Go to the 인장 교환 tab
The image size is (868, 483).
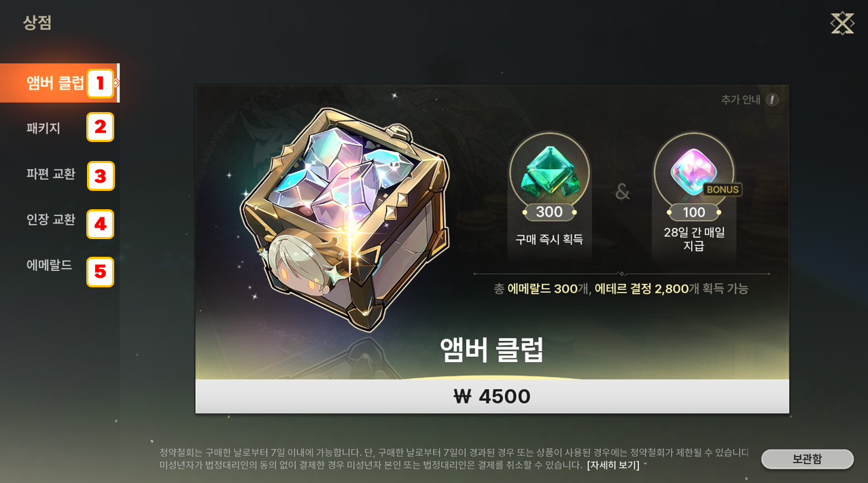coord(51,219)
